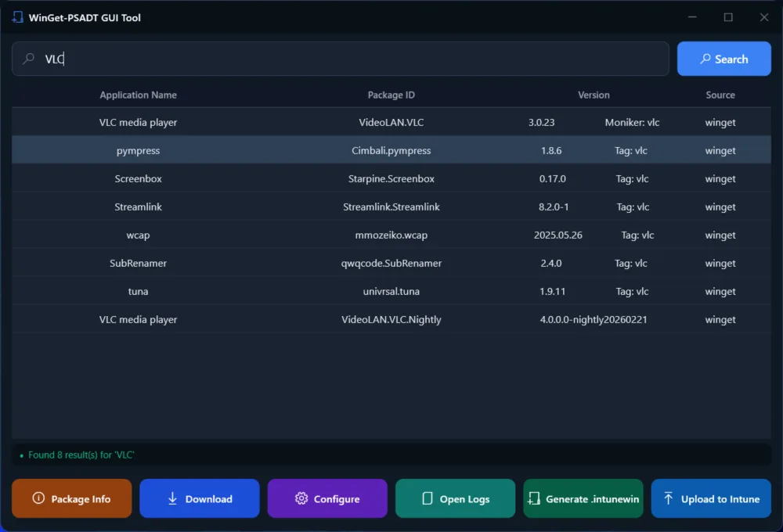Maximize the WinGet-PSADT GUI Tool window

(x=728, y=17)
